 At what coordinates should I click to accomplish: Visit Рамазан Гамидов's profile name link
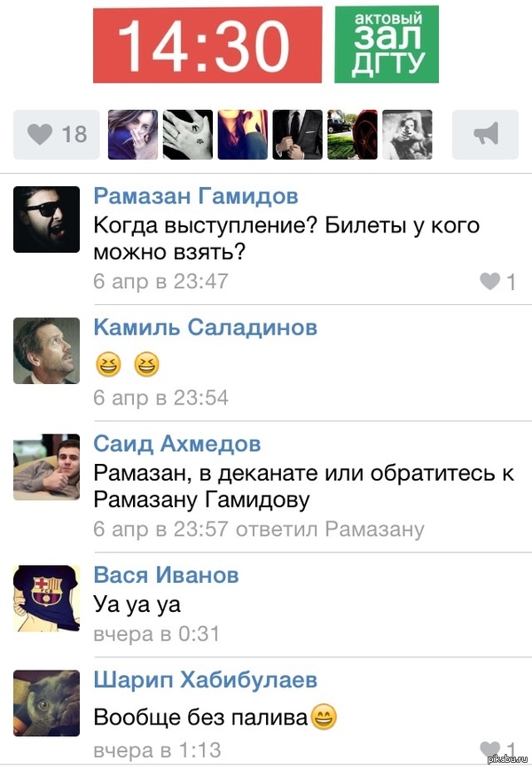point(196,196)
